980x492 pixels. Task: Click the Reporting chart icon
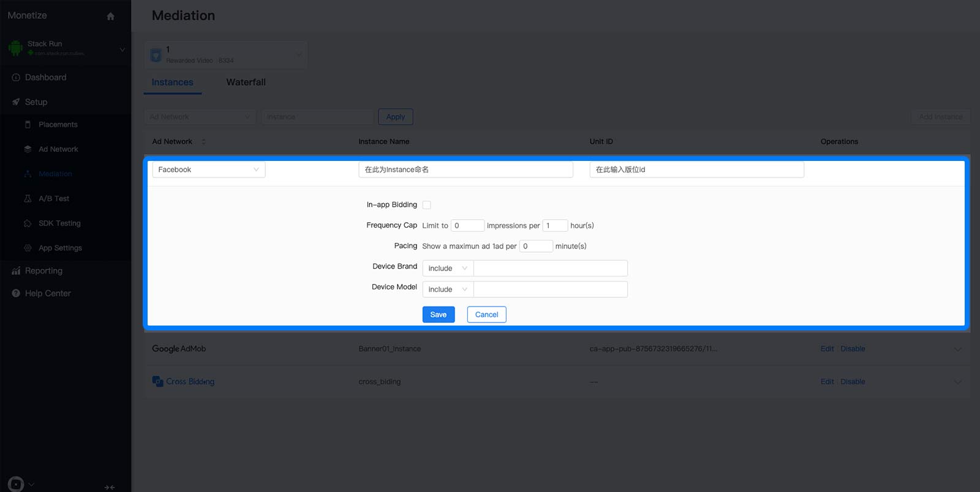pyautogui.click(x=16, y=270)
